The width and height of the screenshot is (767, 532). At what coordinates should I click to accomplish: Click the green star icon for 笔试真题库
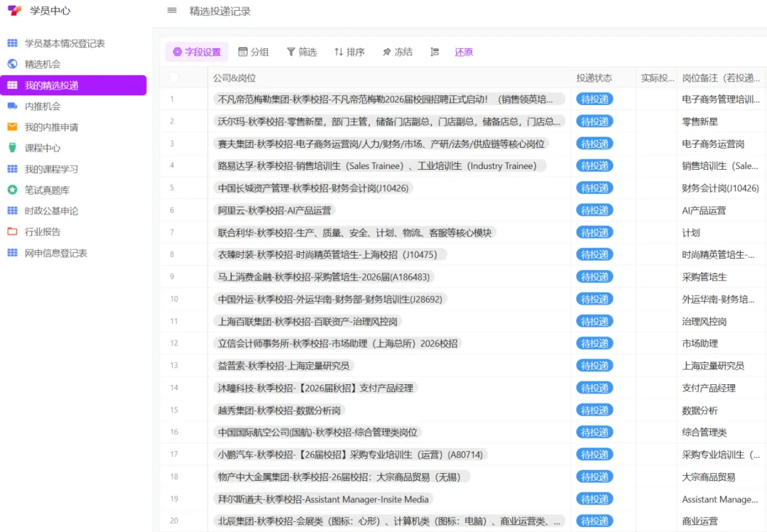pyautogui.click(x=12, y=190)
